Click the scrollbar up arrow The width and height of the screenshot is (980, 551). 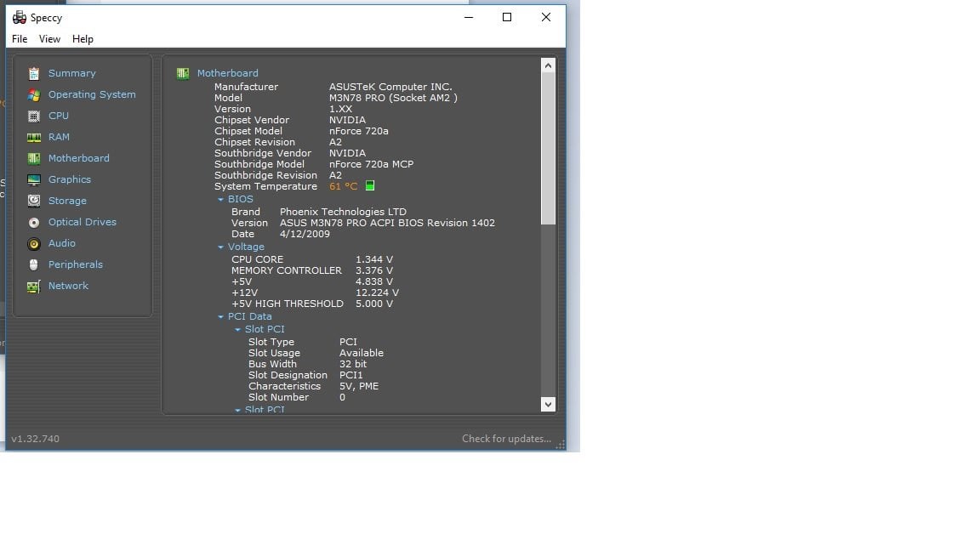pyautogui.click(x=548, y=65)
